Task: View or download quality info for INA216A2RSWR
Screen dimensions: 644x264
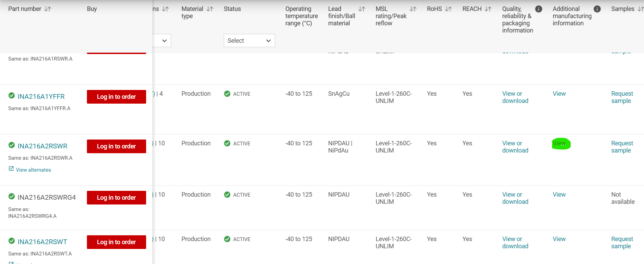Action: point(515,147)
